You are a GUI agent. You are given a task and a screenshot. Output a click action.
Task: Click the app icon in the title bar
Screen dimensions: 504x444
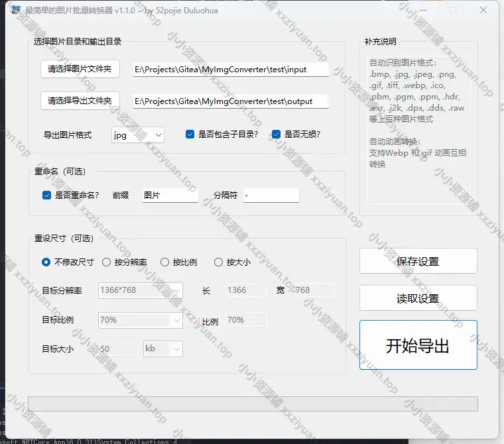pyautogui.click(x=16, y=10)
